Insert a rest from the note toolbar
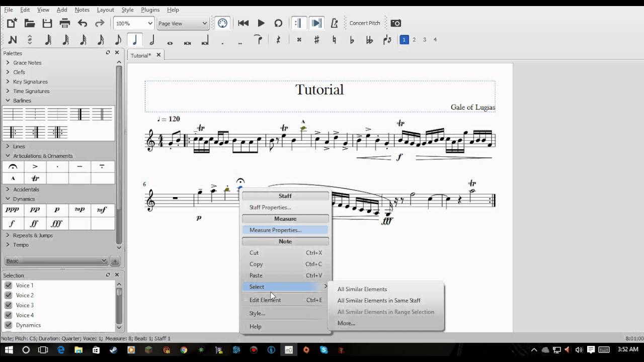 (x=278, y=40)
